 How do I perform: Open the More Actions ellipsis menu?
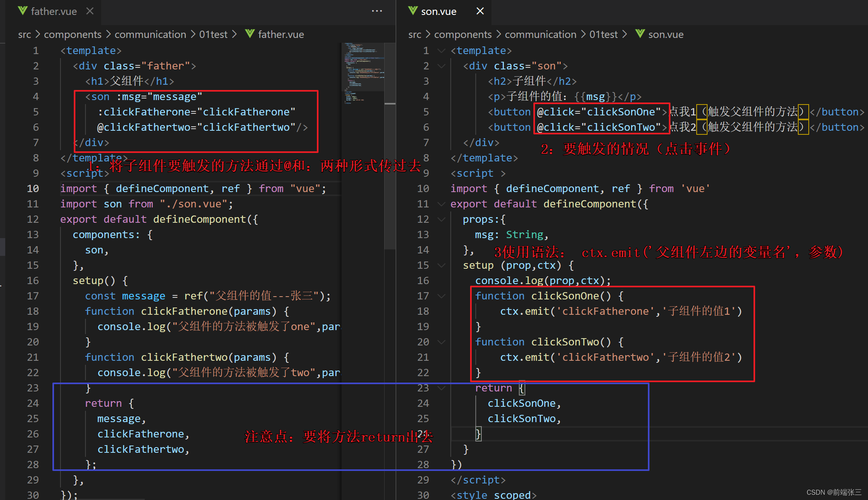pos(377,11)
